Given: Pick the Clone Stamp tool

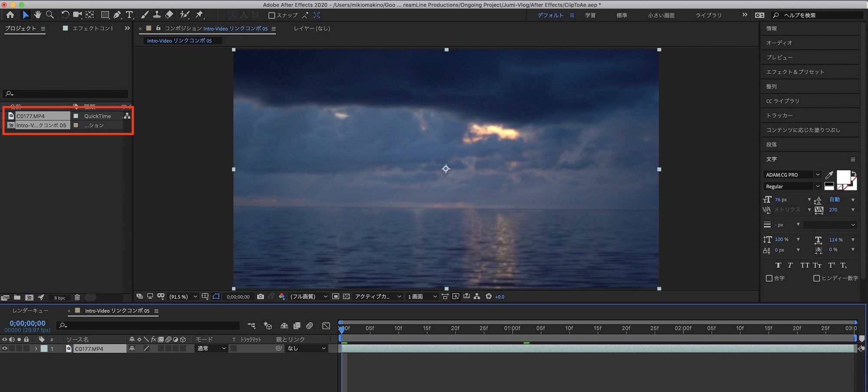Looking at the screenshot, I should 157,15.
